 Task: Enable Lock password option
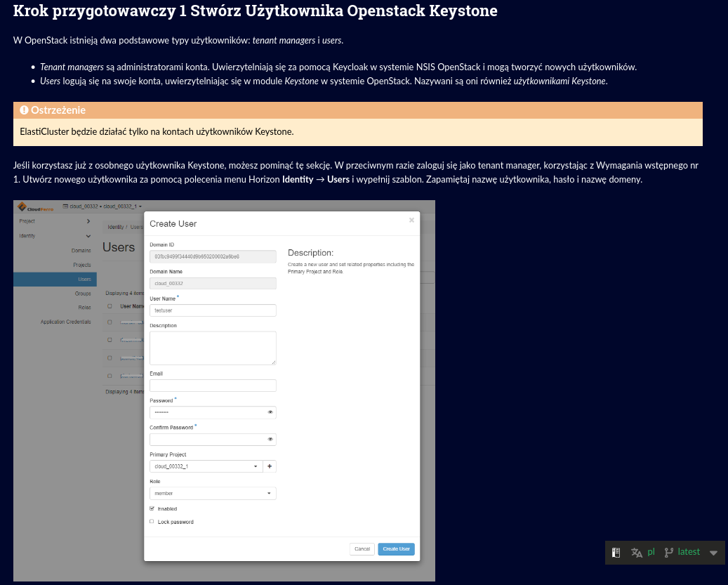click(x=151, y=521)
